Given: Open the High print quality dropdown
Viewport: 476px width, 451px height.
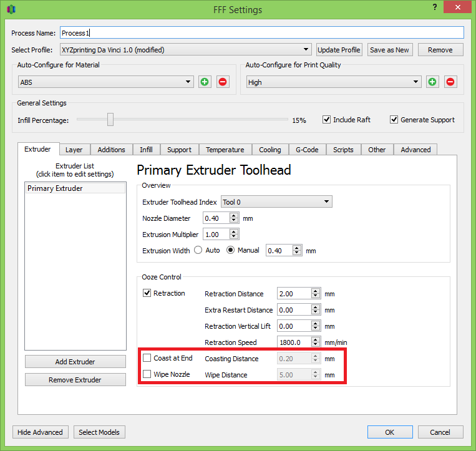Looking at the screenshot, I should tap(334, 82).
